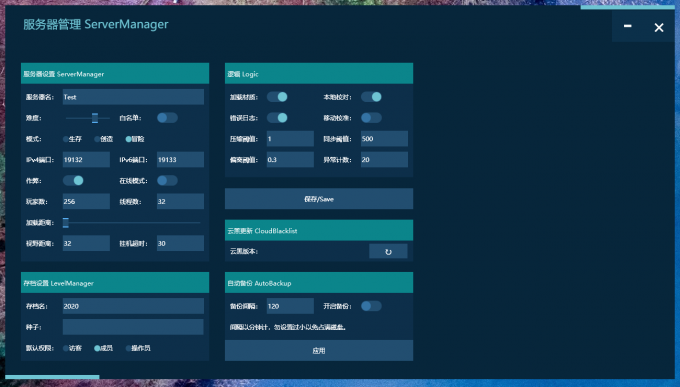This screenshot has width=680, height=387.
Task: Click the 保存/Save button
Action: tap(319, 199)
